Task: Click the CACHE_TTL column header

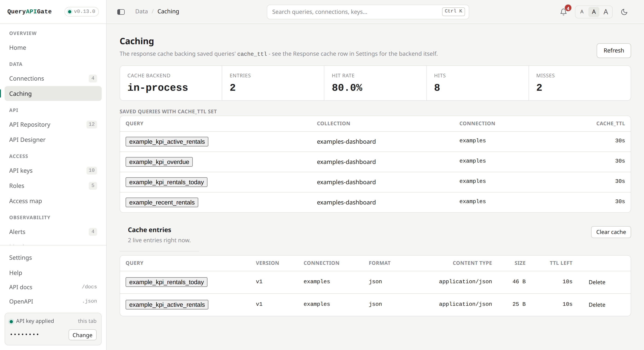Action: pyautogui.click(x=610, y=123)
